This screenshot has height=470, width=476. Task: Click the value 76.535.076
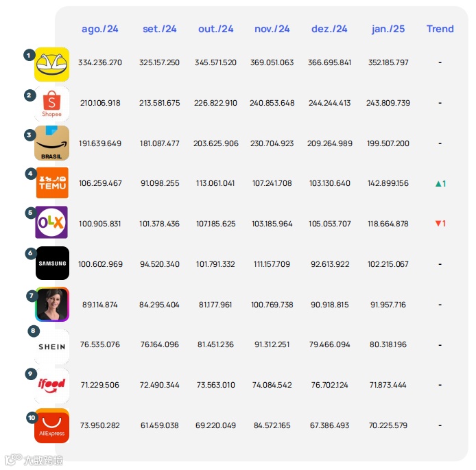click(x=100, y=344)
